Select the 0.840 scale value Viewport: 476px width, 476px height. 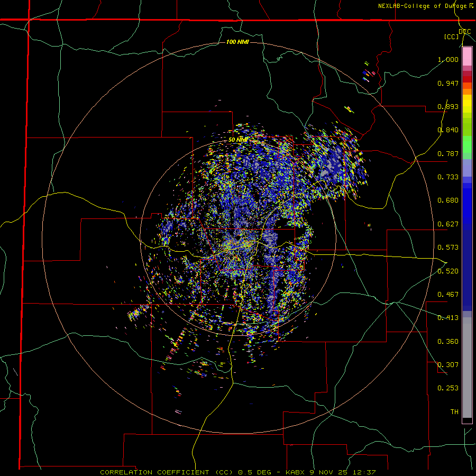pos(448,130)
